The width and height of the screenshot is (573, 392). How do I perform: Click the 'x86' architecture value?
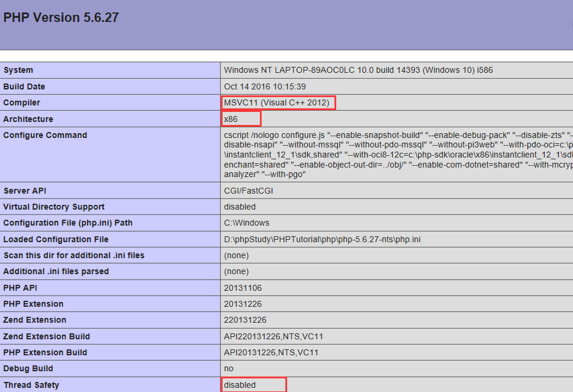(231, 119)
